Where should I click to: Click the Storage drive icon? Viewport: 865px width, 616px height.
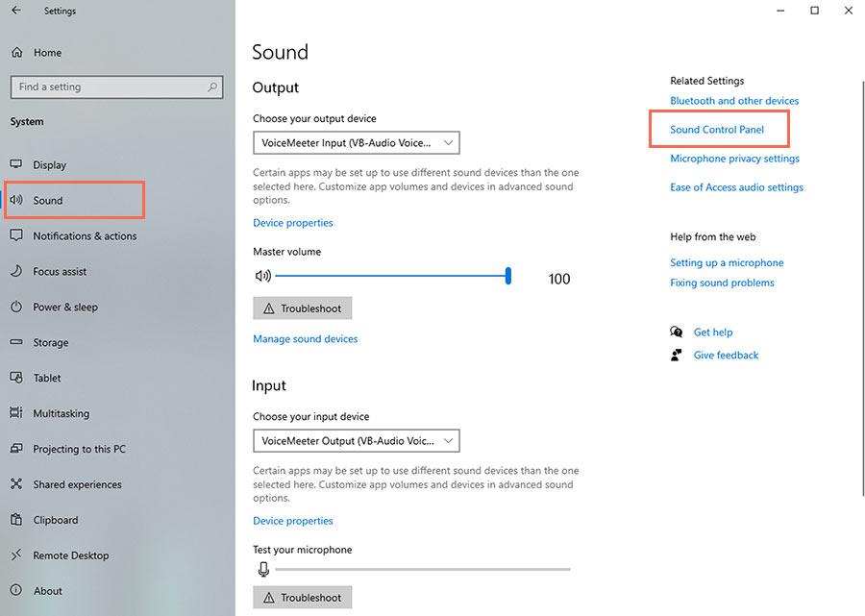16,342
